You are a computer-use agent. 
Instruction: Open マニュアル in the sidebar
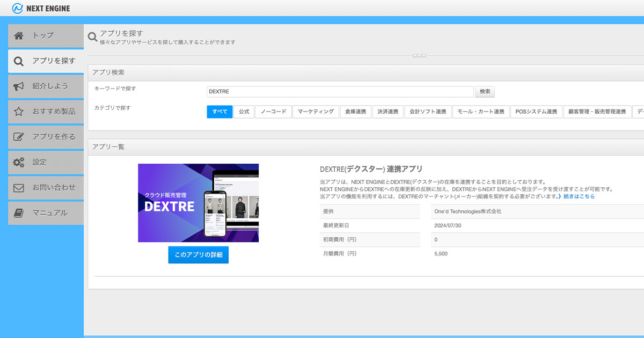click(46, 213)
